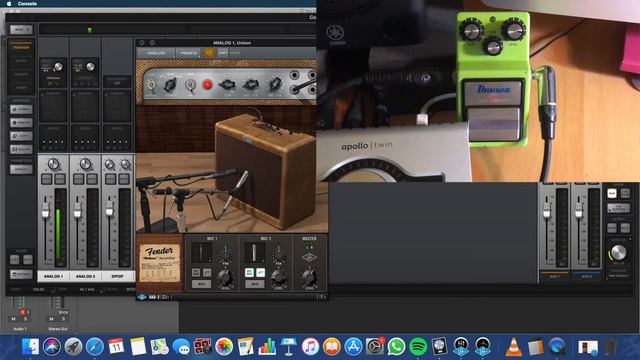Click MIC 1 right square button above MUTE
Screen dimensions: 640x360
[x=207, y=272]
